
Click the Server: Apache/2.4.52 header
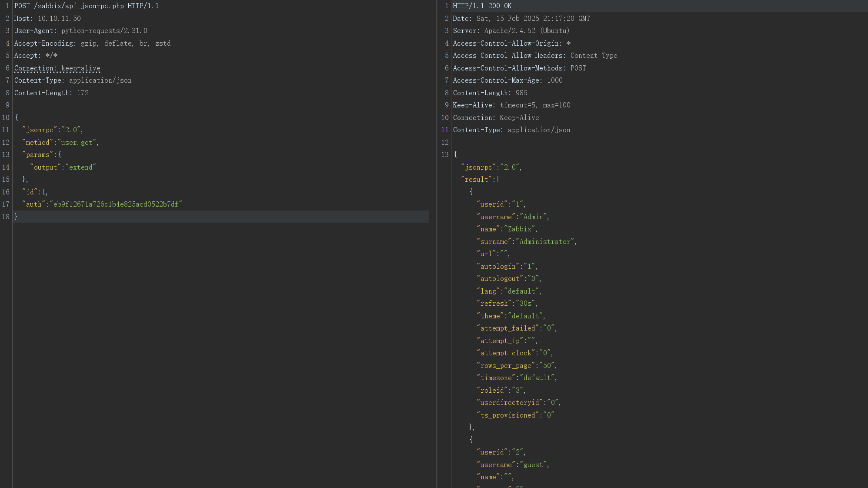(x=511, y=31)
